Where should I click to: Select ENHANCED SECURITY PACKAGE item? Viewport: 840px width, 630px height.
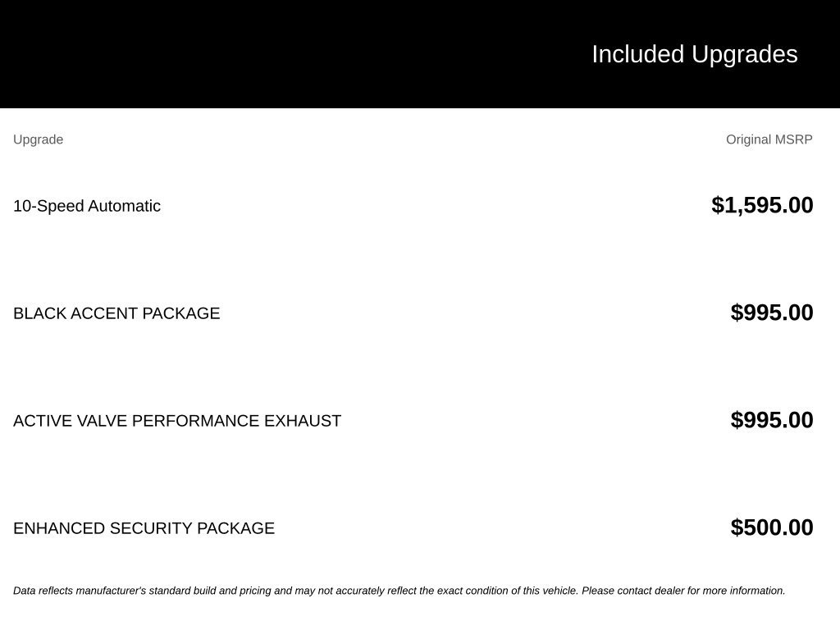tap(144, 528)
